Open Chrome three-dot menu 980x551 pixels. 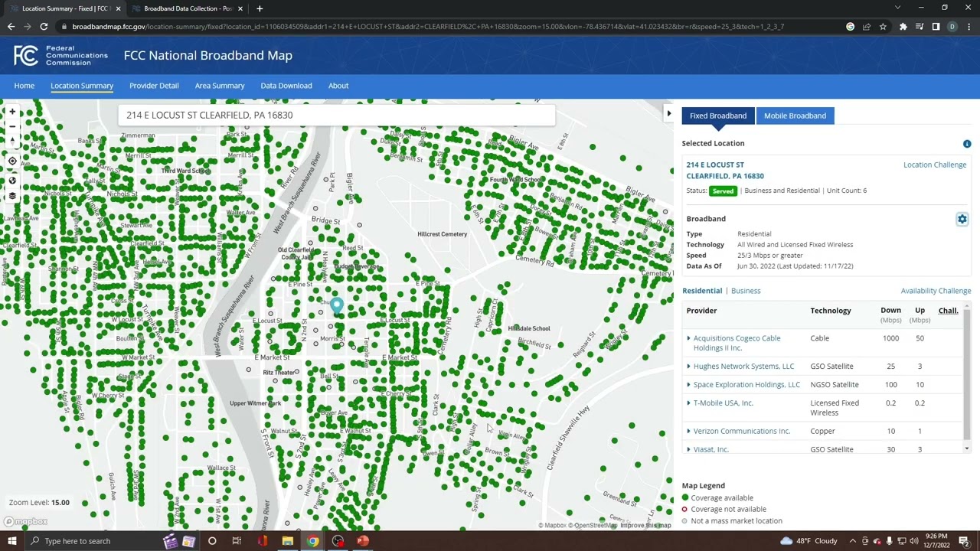(969, 26)
